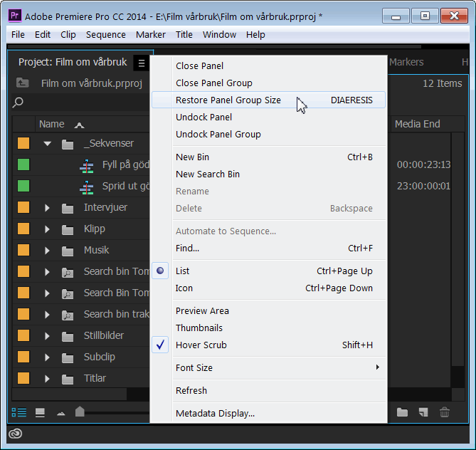Click the thumbnail zoom slider handle
The height and width of the screenshot is (450, 476).
coord(80,412)
